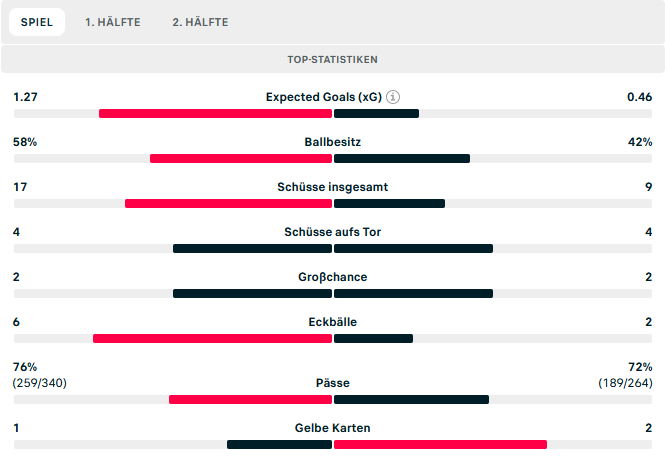Open the Expected Goals info icon
This screenshot has height=460, width=665.
pyautogui.click(x=394, y=97)
